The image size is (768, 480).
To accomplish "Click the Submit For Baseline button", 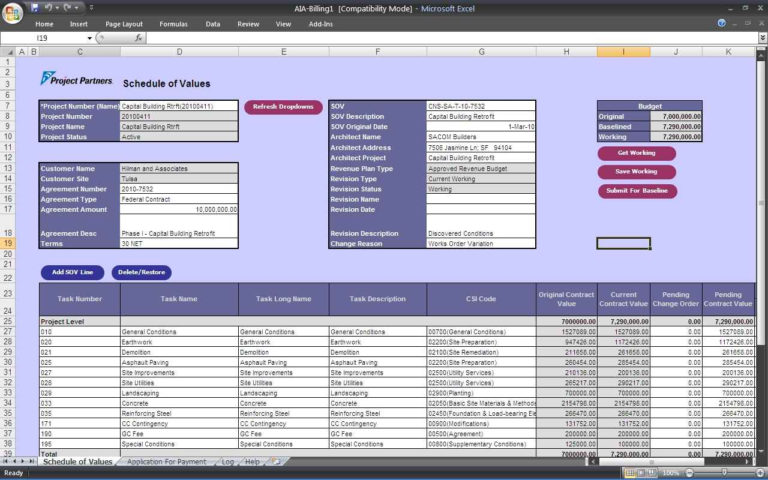I will tap(637, 191).
